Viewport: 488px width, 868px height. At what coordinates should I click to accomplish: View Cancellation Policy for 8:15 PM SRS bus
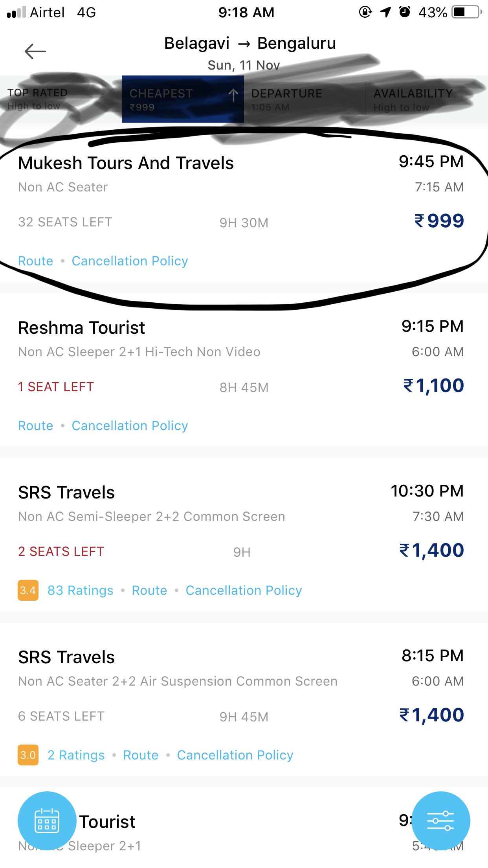[235, 755]
